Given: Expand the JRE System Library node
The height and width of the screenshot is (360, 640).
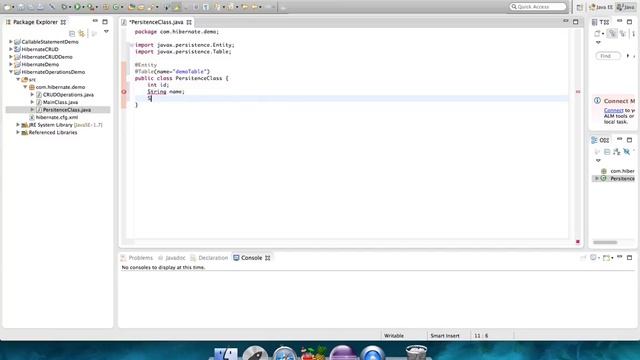Looking at the screenshot, I should pos(18,124).
